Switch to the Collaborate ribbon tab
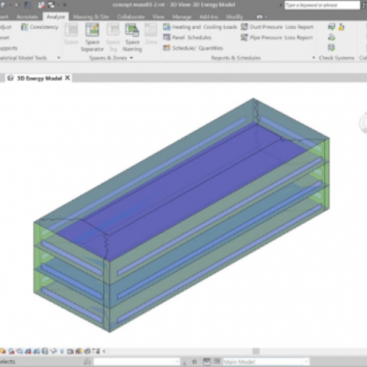 click(131, 17)
